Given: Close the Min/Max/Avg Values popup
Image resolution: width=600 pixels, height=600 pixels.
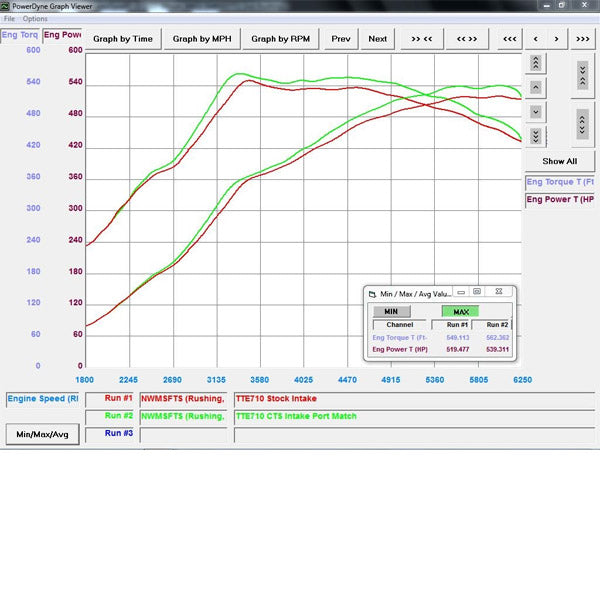Looking at the screenshot, I should coord(499,292).
